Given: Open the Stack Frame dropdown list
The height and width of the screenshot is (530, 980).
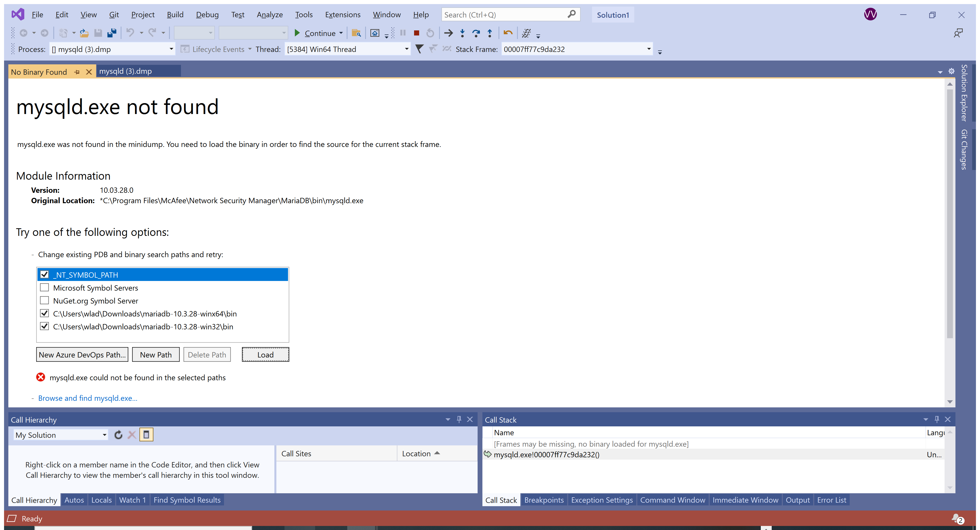Looking at the screenshot, I should click(648, 49).
